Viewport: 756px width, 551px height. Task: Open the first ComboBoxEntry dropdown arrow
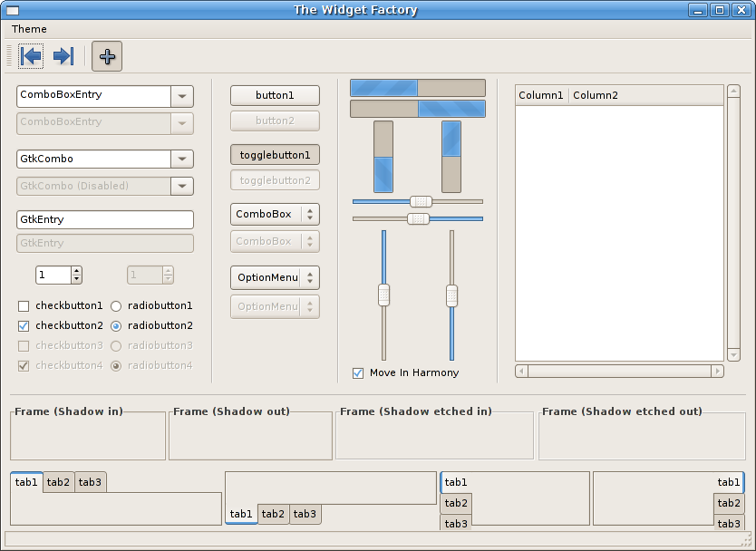point(182,96)
